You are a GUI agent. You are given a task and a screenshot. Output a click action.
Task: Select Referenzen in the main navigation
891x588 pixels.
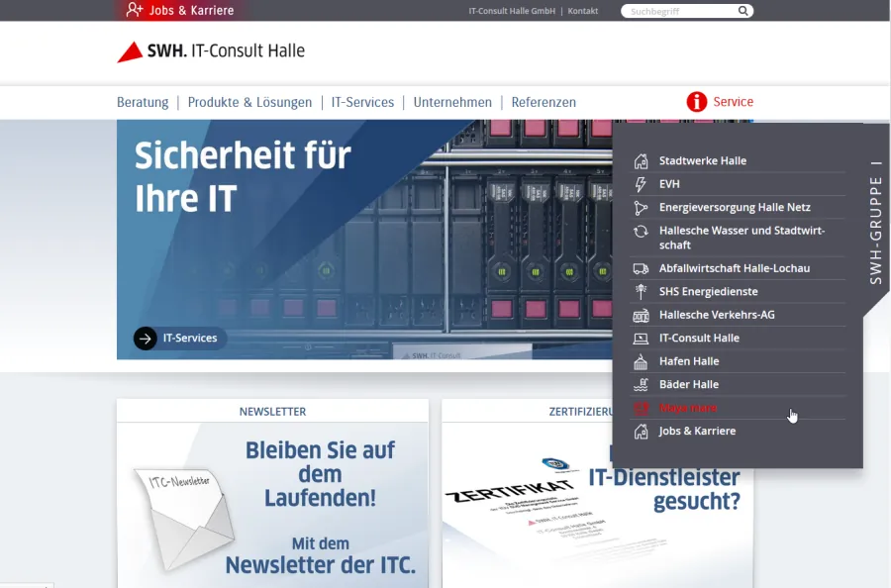click(544, 102)
